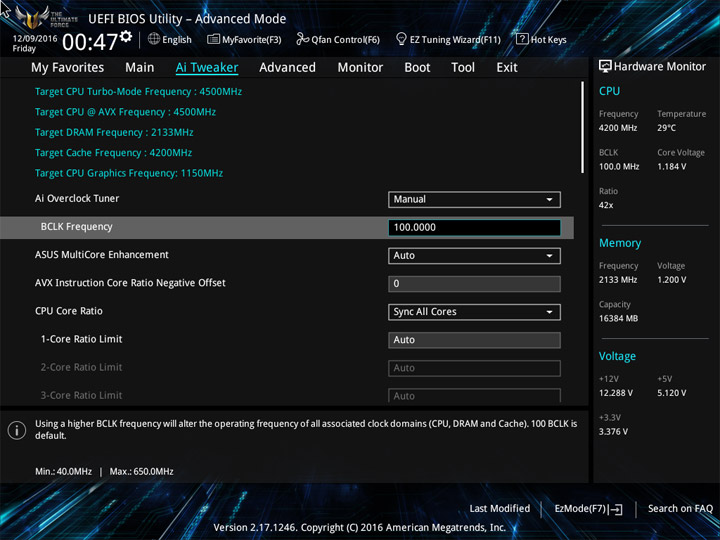Open MyFavorite(F3) shortcut
The image size is (720, 540).
(x=244, y=39)
